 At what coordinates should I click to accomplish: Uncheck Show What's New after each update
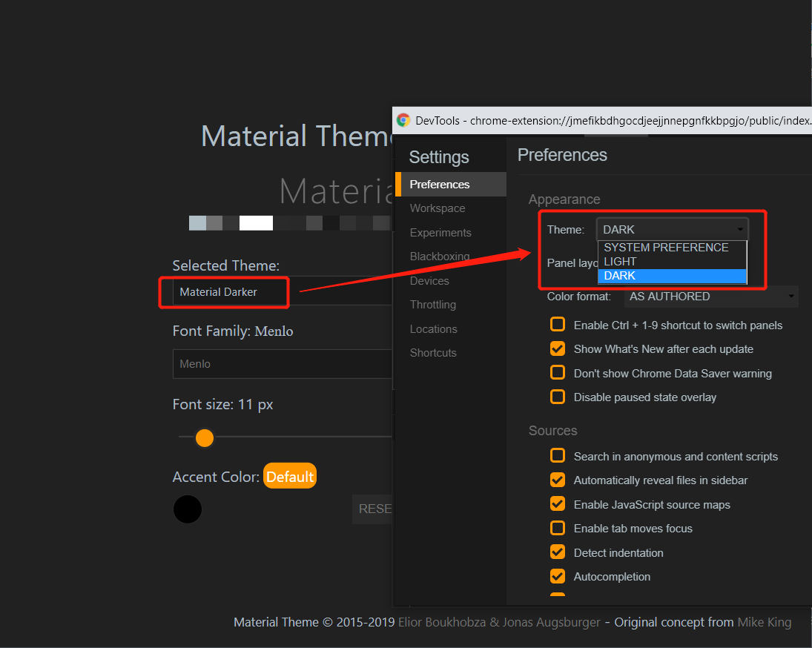(557, 348)
